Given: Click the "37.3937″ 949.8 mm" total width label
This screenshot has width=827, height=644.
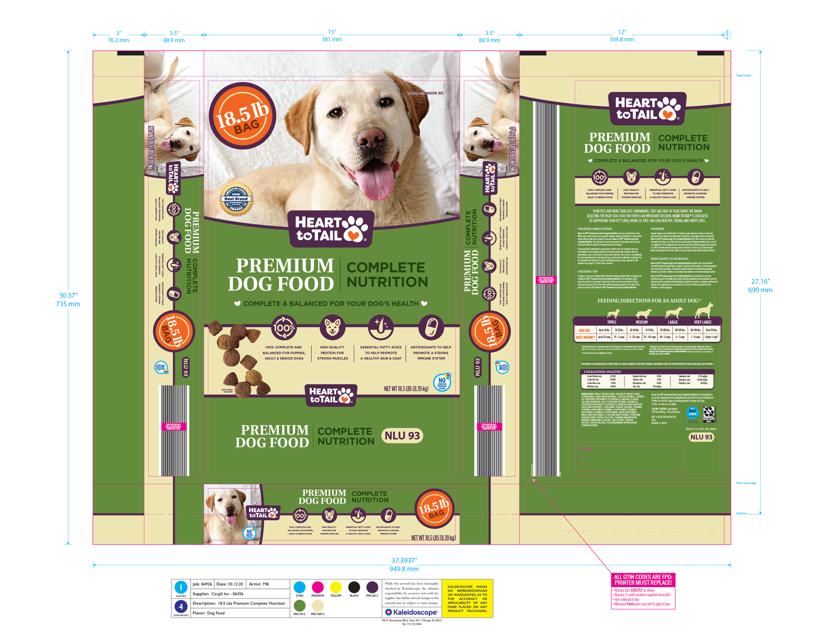Looking at the screenshot, I should tap(404, 565).
